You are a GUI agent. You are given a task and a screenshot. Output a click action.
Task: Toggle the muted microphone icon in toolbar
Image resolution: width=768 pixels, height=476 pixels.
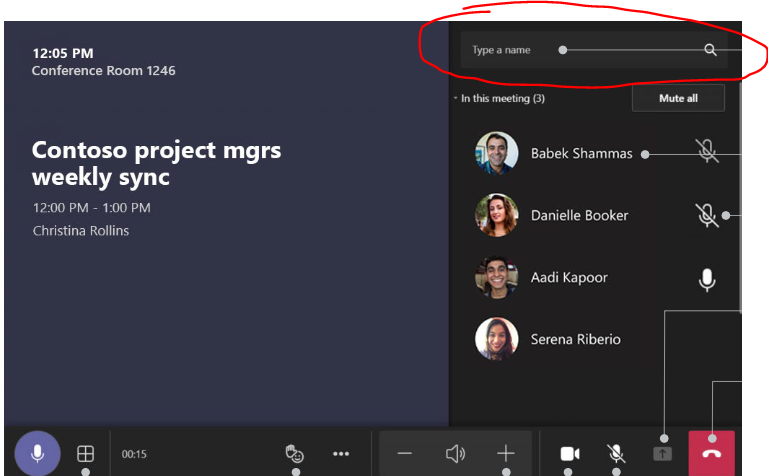[616, 454]
